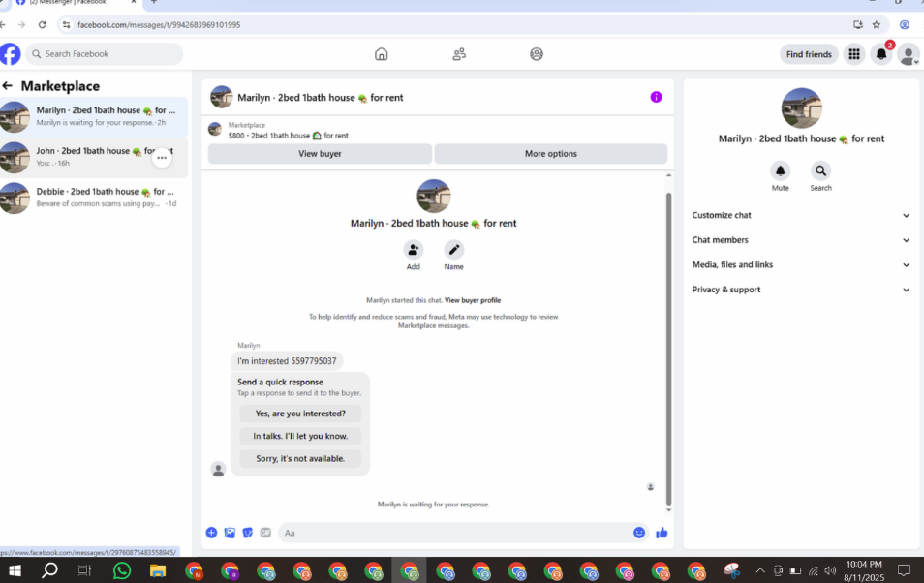Expand Customize chat section
Viewport: 924px width, 583px height.
801,215
